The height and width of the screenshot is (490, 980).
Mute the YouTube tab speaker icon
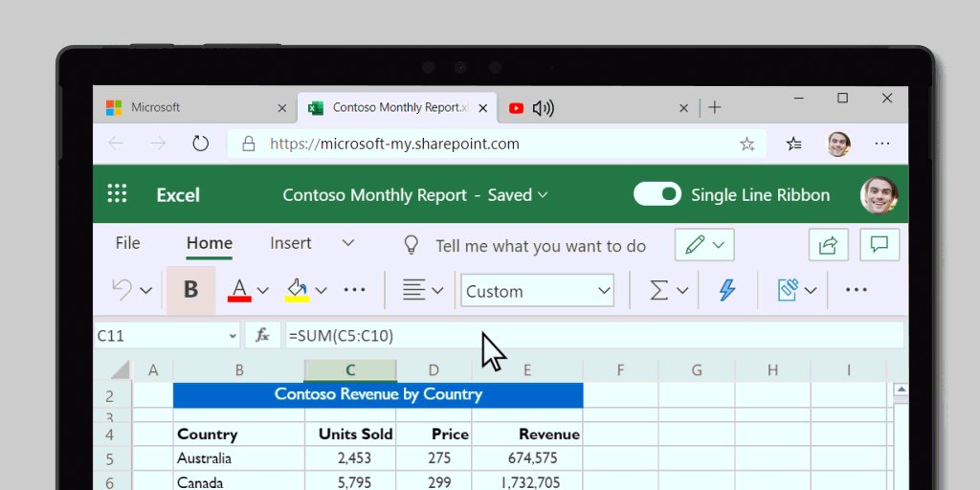(x=544, y=109)
